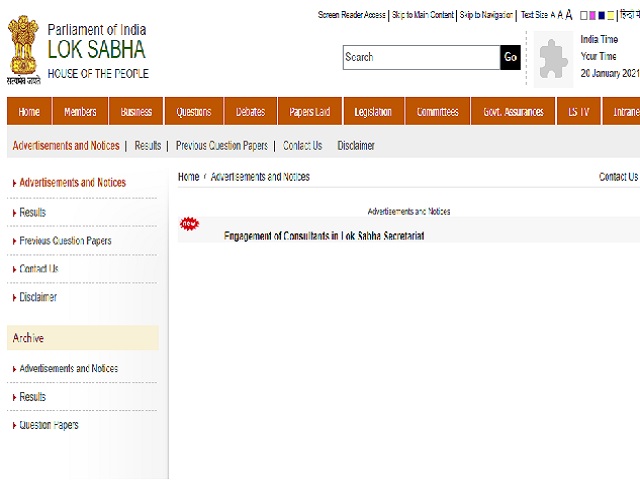Click Skip to Navigation link
Screen dimensions: 640x480
(x=486, y=15)
